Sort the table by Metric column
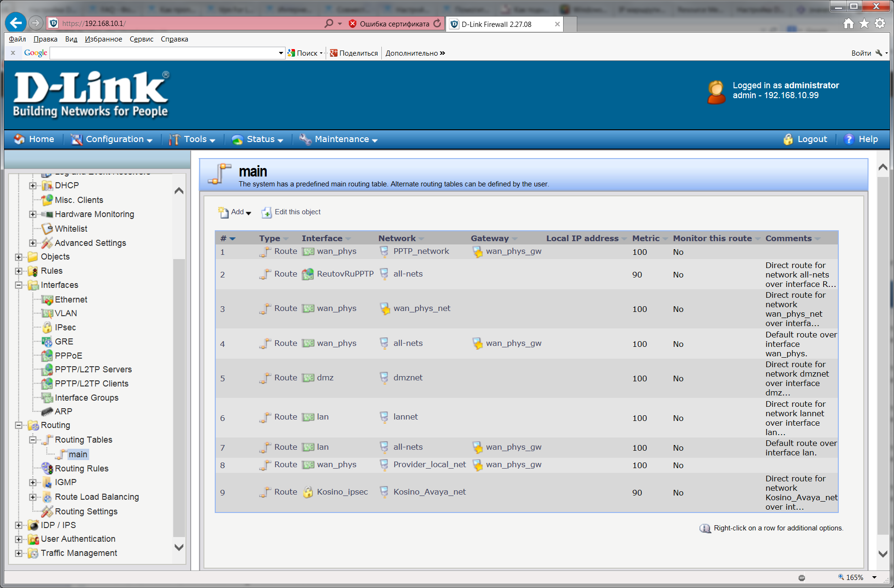 pos(646,238)
